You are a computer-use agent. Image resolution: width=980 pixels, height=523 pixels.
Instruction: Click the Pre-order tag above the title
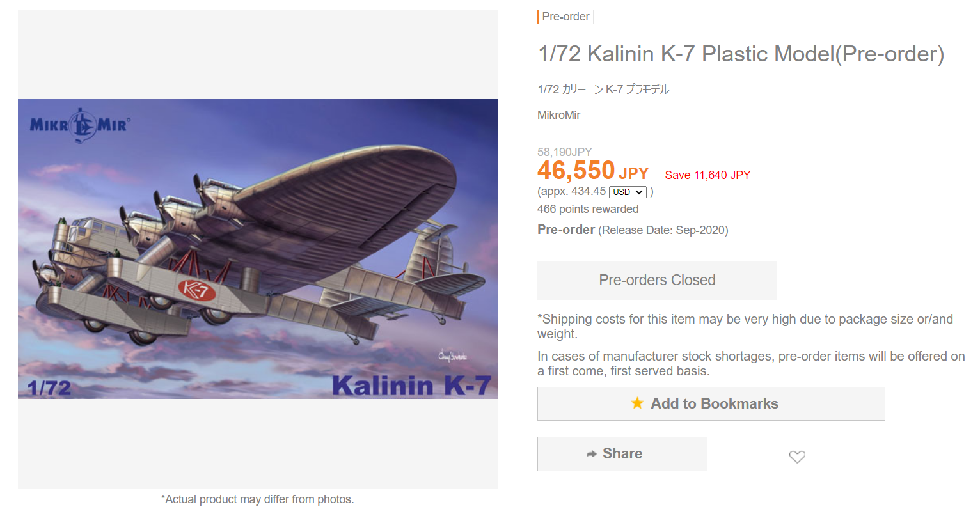pos(565,17)
